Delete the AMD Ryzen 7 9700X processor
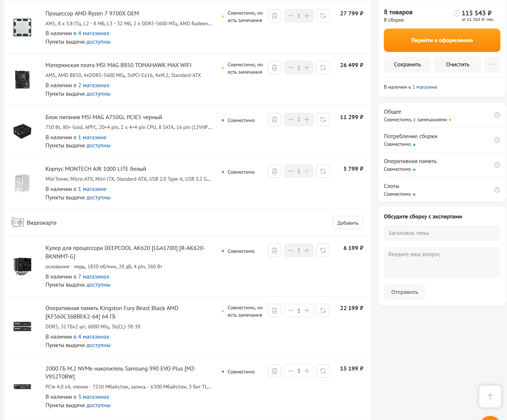This screenshot has width=507, height=420. (x=274, y=16)
